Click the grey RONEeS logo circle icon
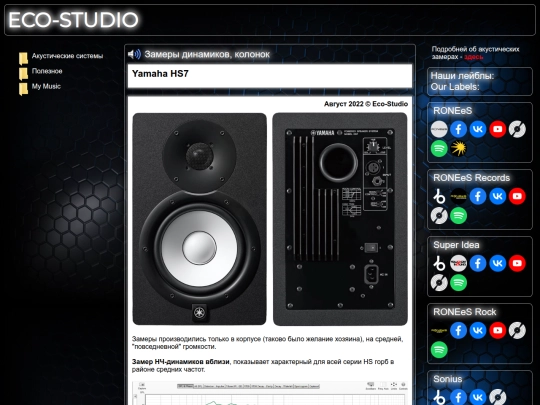The height and width of the screenshot is (405, 540). [x=439, y=129]
